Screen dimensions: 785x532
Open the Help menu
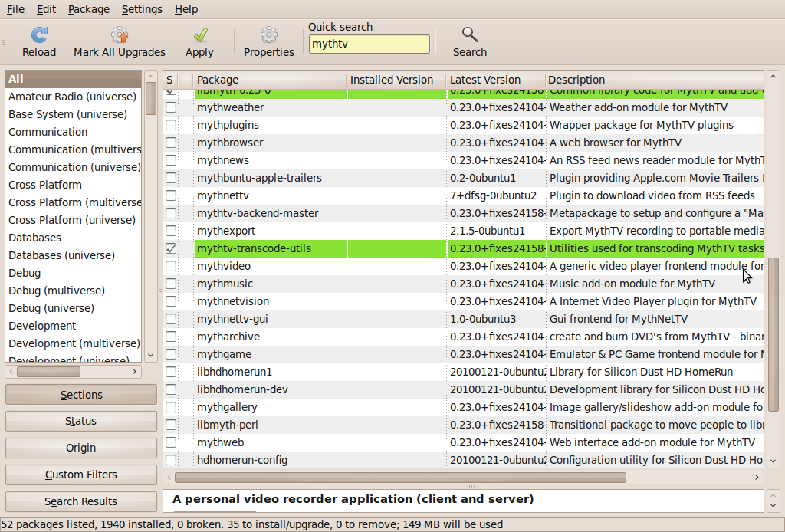186,9
